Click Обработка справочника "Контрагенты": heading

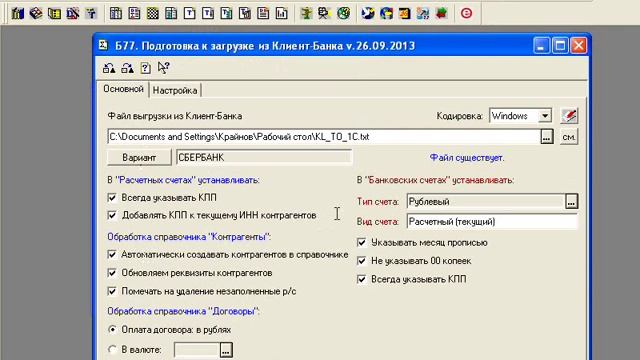(189, 237)
